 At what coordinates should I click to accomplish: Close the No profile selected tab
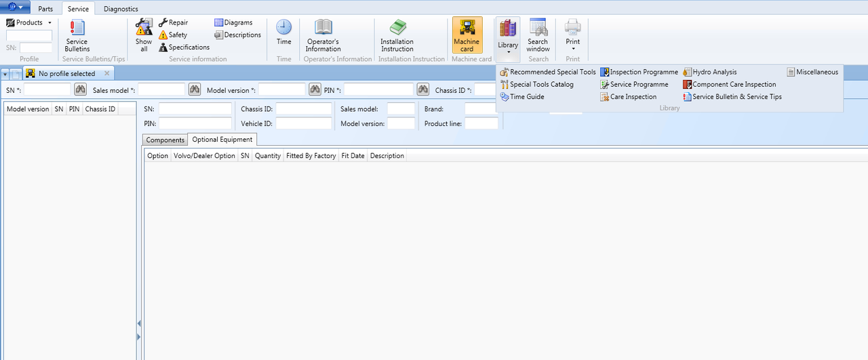point(108,73)
